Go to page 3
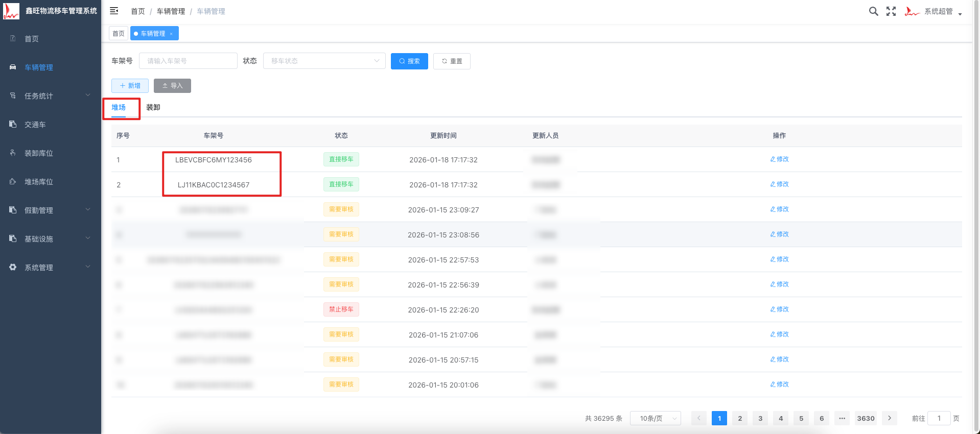The width and height of the screenshot is (980, 434). point(760,418)
